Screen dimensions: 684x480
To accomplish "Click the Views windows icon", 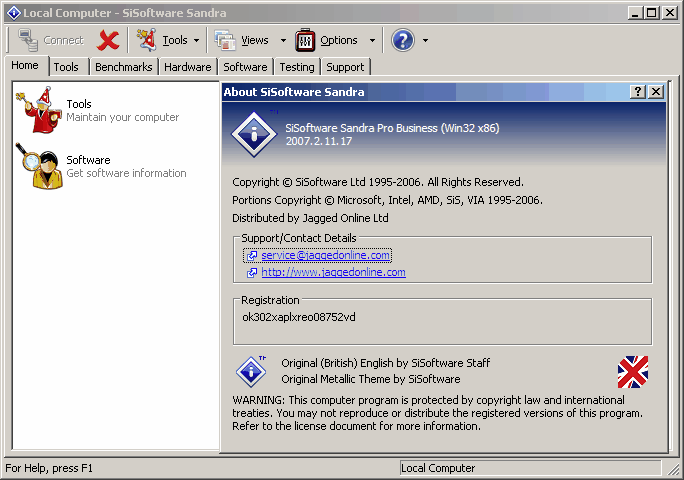I will pos(225,40).
